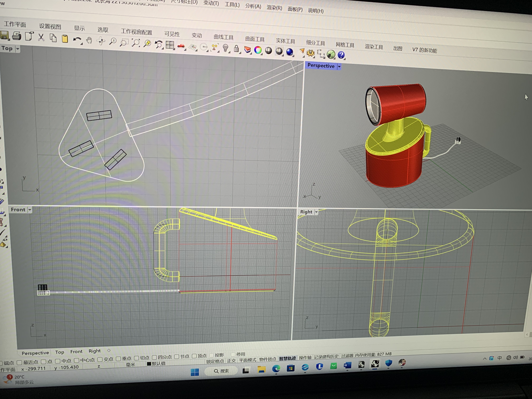Screen dimensions: 532x399
Task: Toggle 智慧轨迹 in status bar
Action: click(287, 358)
